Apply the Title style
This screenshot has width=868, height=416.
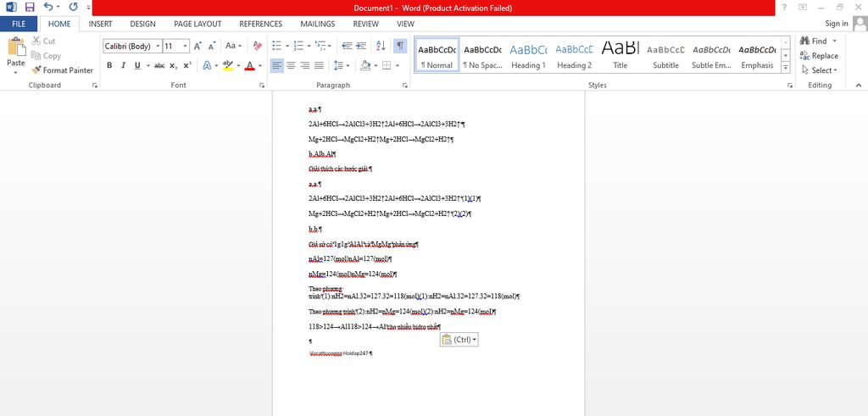[620, 55]
